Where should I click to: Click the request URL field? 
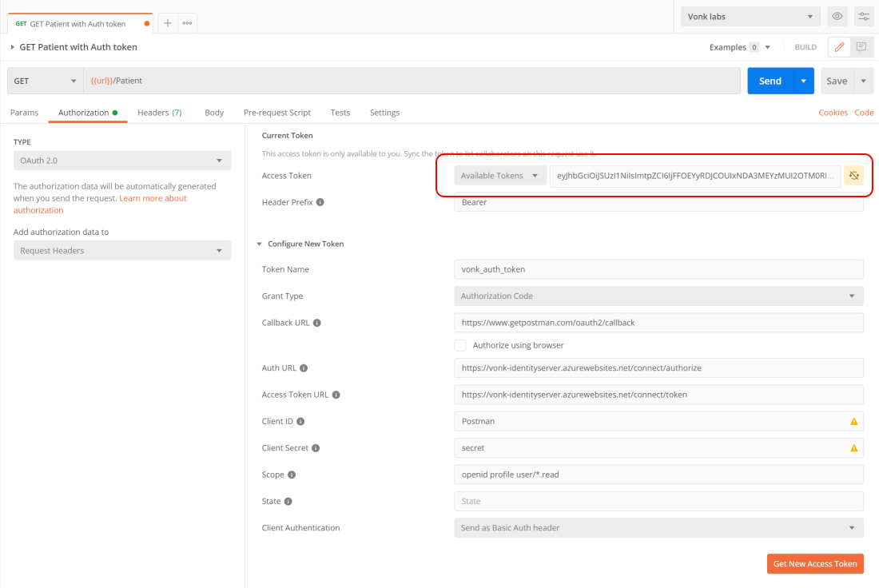[x=412, y=81]
